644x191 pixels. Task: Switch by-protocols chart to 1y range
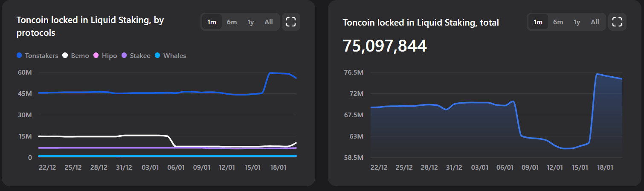point(250,22)
